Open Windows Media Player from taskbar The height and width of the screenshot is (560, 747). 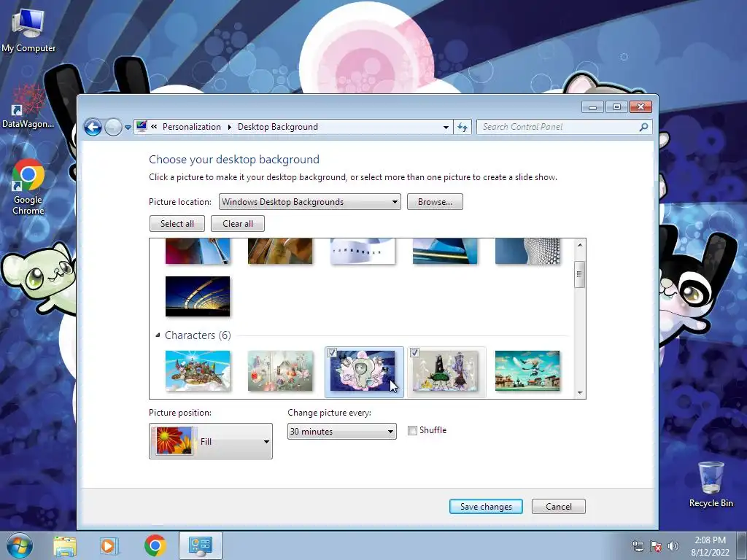tap(108, 546)
